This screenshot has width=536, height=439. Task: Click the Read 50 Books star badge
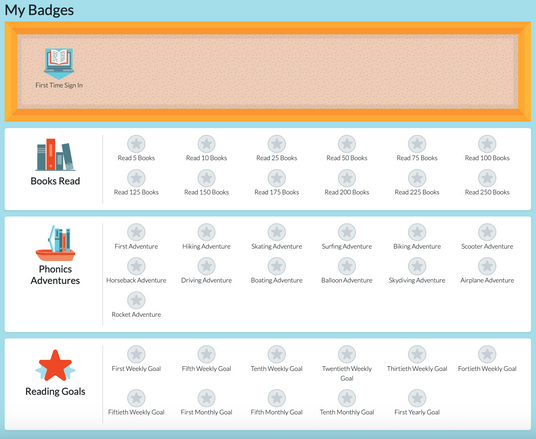pyautogui.click(x=347, y=144)
